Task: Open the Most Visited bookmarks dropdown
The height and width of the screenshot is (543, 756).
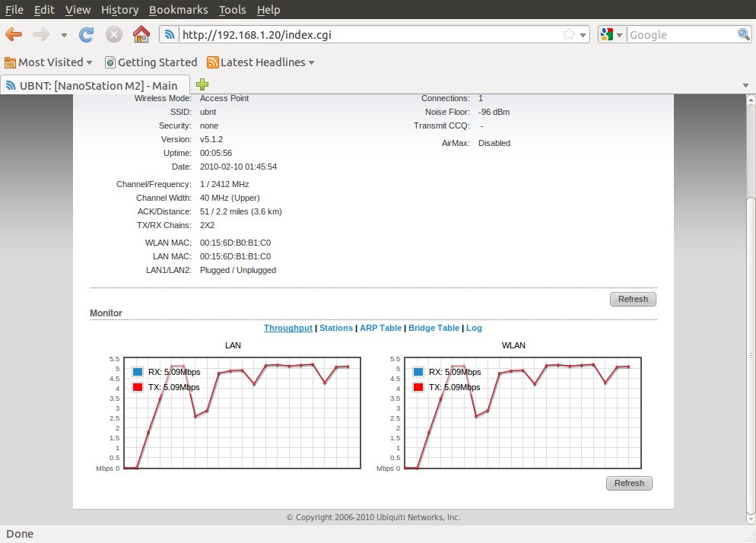Action: point(49,62)
